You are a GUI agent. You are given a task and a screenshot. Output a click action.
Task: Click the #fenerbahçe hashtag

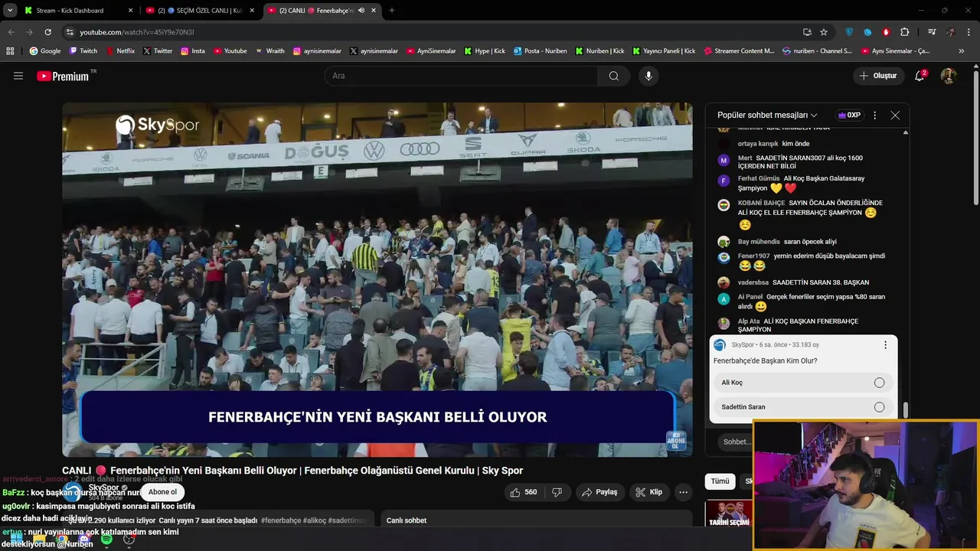tap(280, 520)
